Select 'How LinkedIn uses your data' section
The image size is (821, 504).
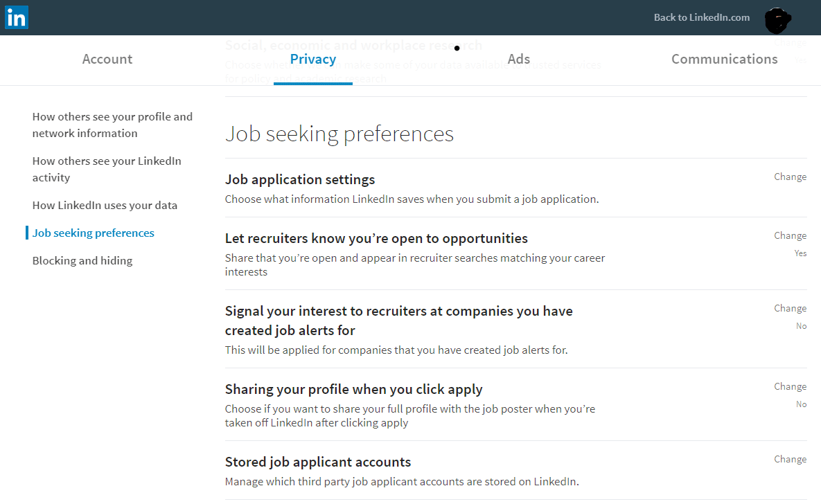105,205
